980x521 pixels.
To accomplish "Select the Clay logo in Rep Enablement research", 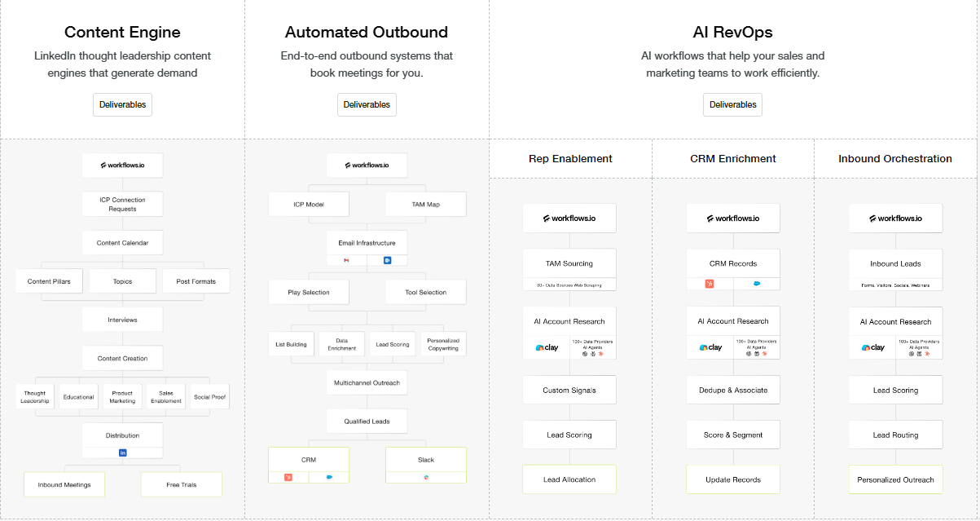I will tap(546, 347).
